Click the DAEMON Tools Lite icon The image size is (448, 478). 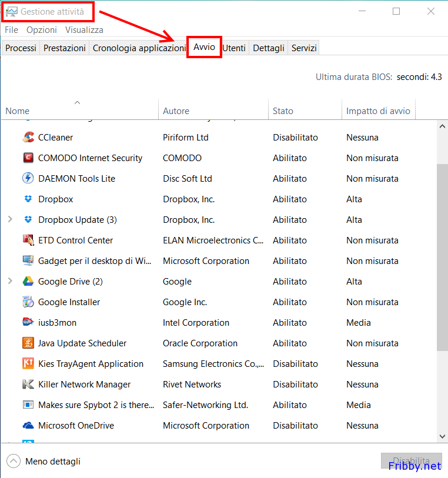tap(28, 179)
